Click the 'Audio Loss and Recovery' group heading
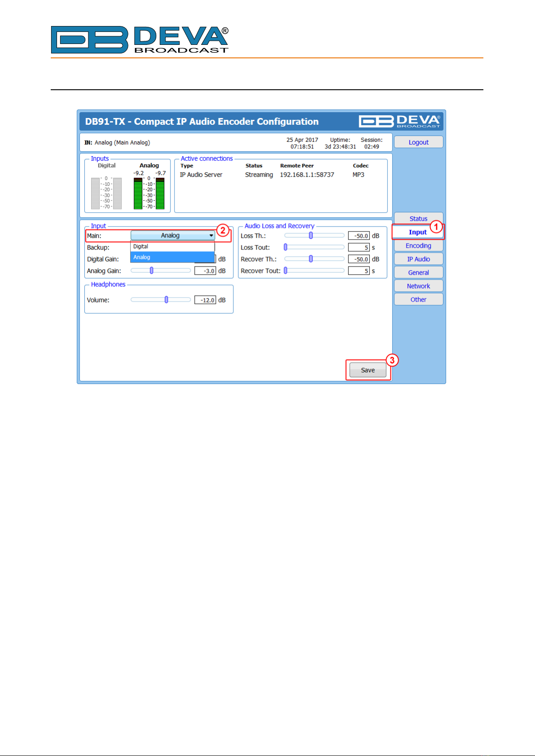This screenshot has width=535, height=756. [x=279, y=226]
